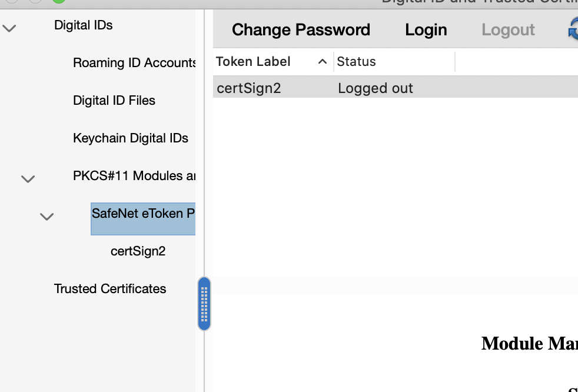Click the sort chevron on Token Label column
Viewport: 578px width, 392px height.
point(323,61)
